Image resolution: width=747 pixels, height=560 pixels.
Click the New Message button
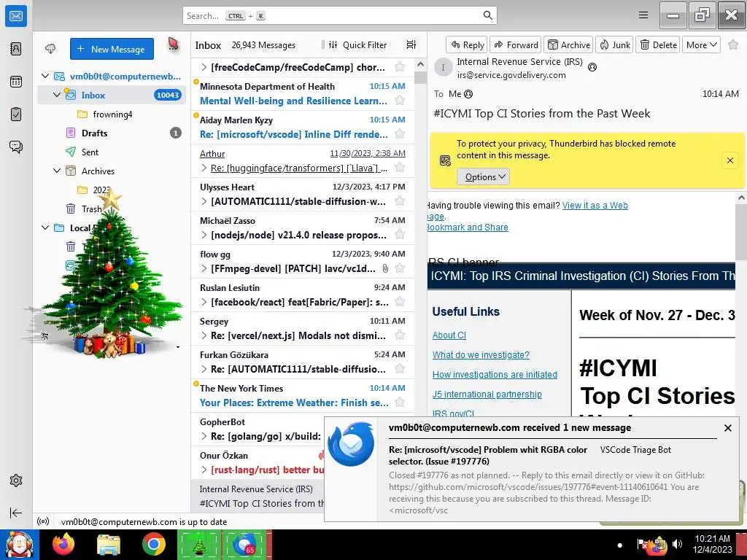click(112, 49)
